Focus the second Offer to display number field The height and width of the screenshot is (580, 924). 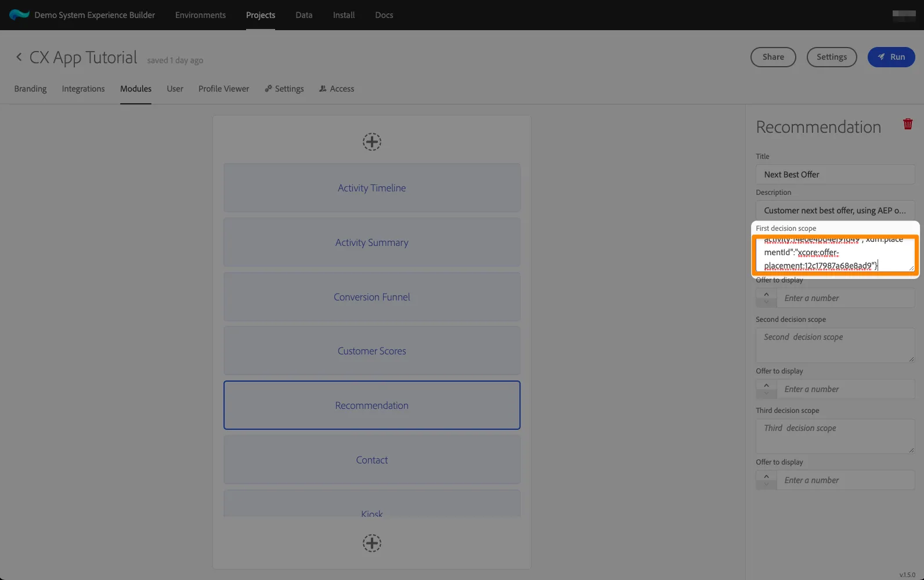pyautogui.click(x=846, y=389)
